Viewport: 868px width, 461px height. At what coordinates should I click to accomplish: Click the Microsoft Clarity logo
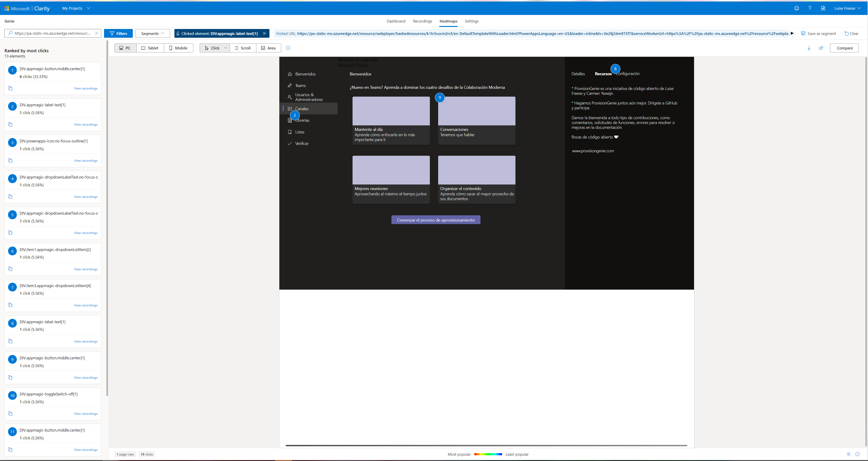pos(27,9)
